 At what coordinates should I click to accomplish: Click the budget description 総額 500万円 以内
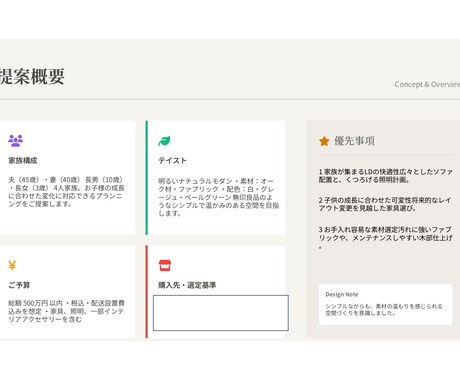pos(66,311)
